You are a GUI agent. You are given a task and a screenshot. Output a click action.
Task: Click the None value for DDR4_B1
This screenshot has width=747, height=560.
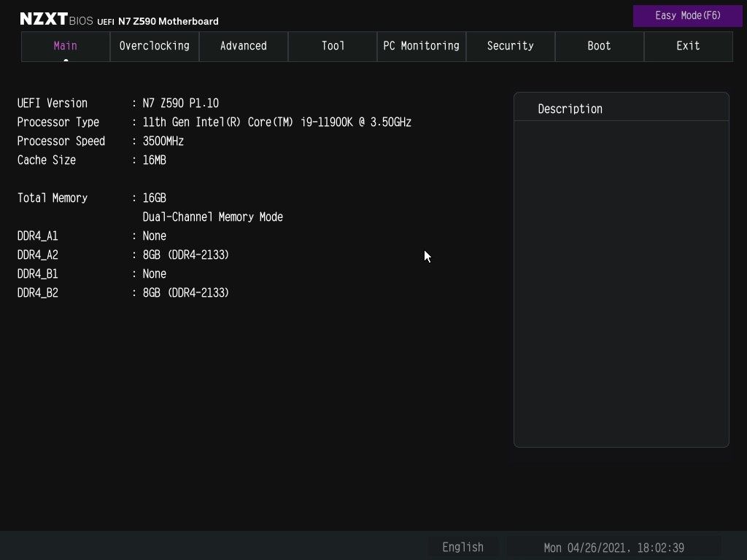(155, 274)
